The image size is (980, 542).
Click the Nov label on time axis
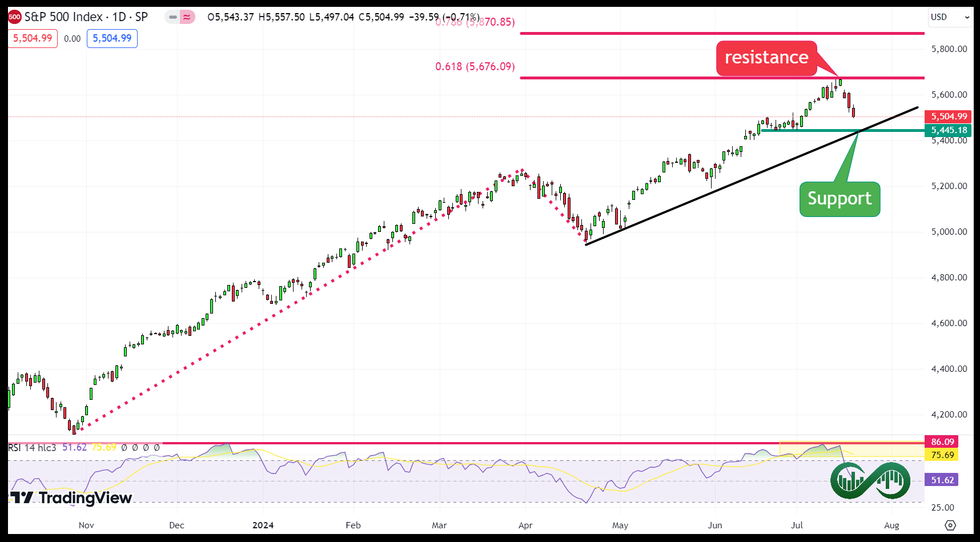86,525
